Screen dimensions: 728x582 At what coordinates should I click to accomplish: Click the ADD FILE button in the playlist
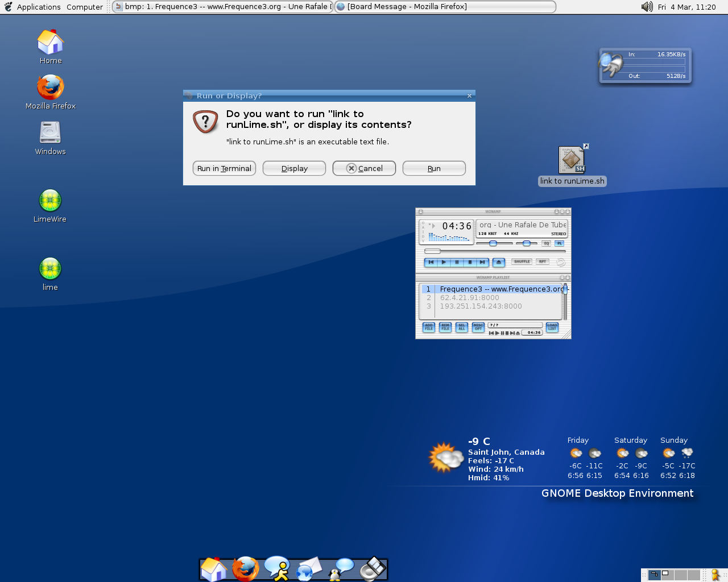(x=429, y=327)
